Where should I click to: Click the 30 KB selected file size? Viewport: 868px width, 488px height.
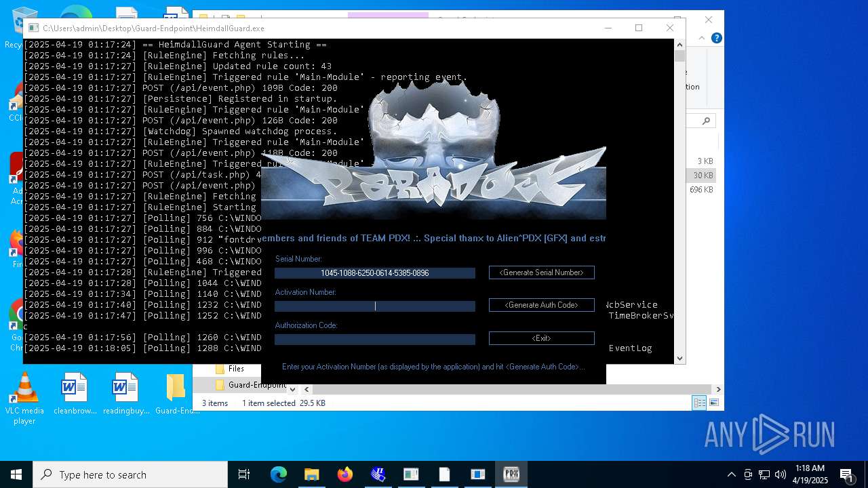pyautogui.click(x=703, y=176)
